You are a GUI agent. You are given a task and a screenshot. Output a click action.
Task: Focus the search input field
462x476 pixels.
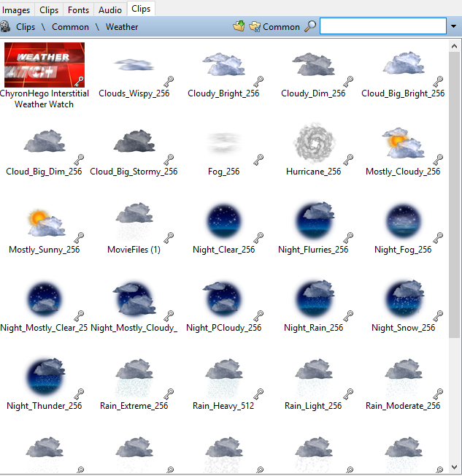pyautogui.click(x=382, y=26)
